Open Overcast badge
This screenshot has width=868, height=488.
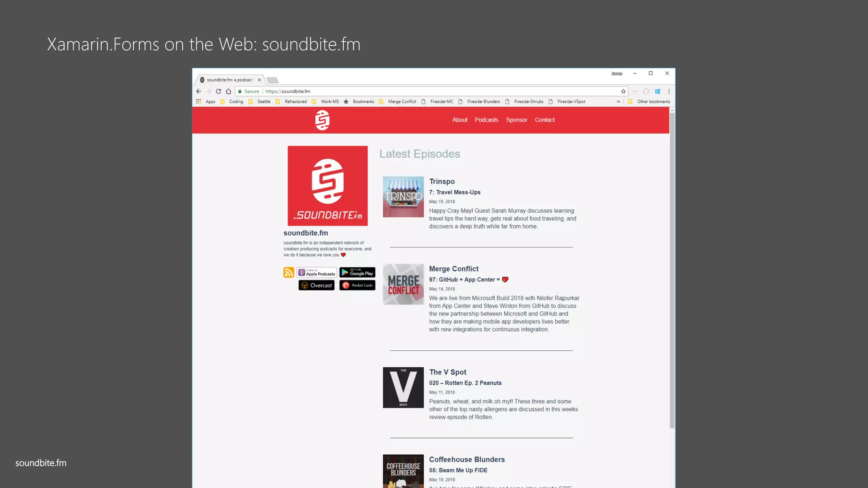coord(317,285)
